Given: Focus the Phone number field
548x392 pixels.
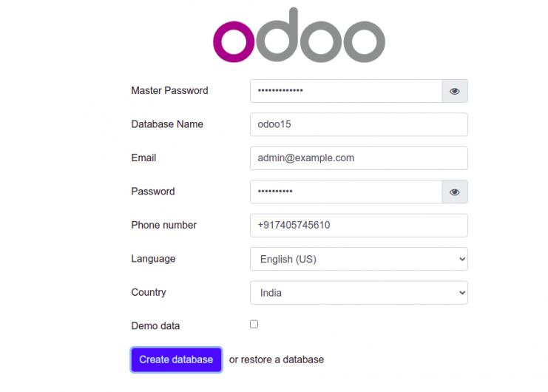Looking at the screenshot, I should 359,226.
